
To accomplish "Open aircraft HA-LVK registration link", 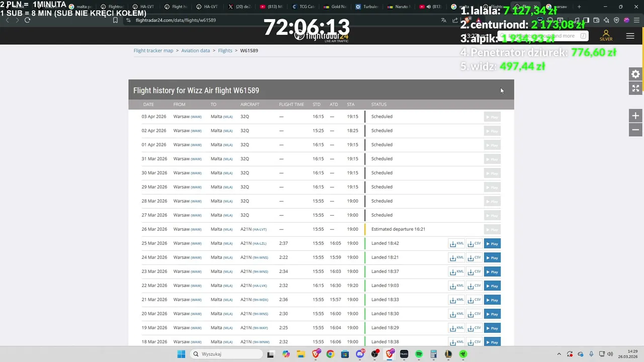I will click(260, 286).
